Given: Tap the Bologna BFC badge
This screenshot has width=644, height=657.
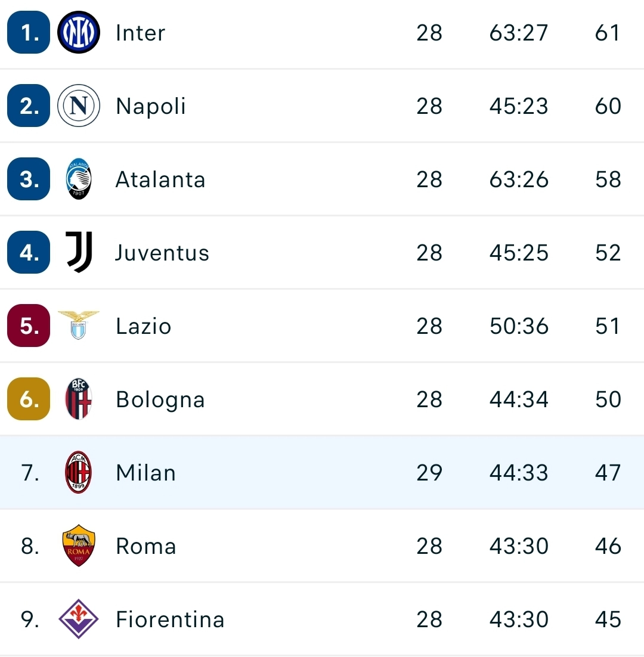Looking at the screenshot, I should click(x=78, y=399).
